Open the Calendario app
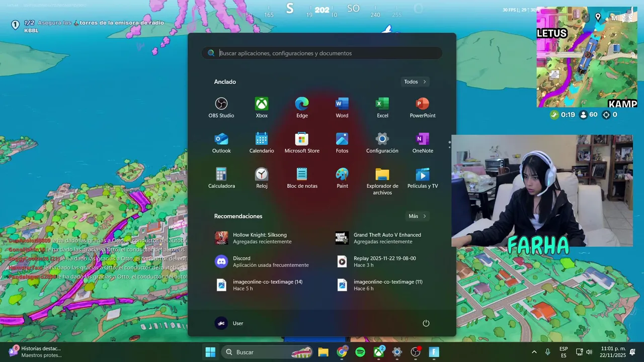 click(x=262, y=143)
